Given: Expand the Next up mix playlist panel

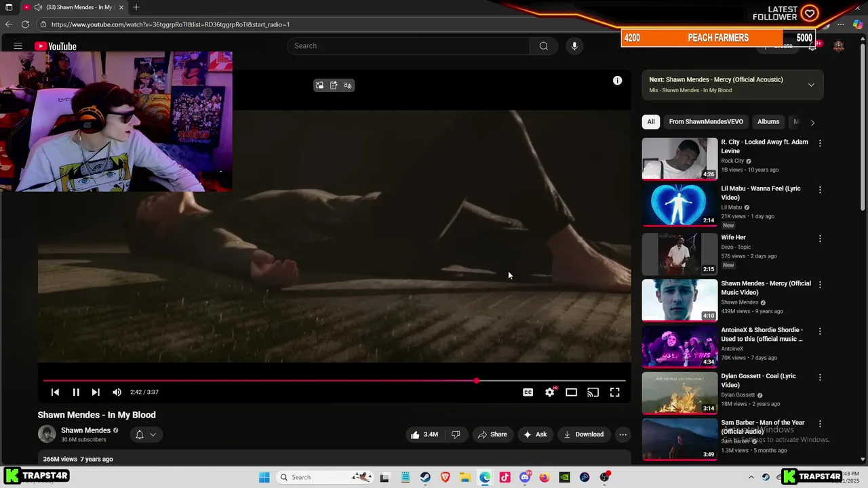Looking at the screenshot, I should pyautogui.click(x=811, y=85).
